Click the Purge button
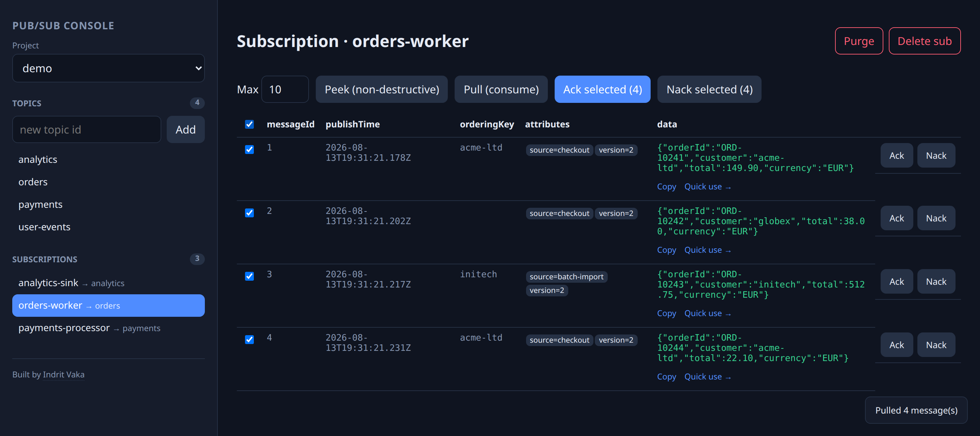Viewport: 980px width, 436px height. click(859, 41)
